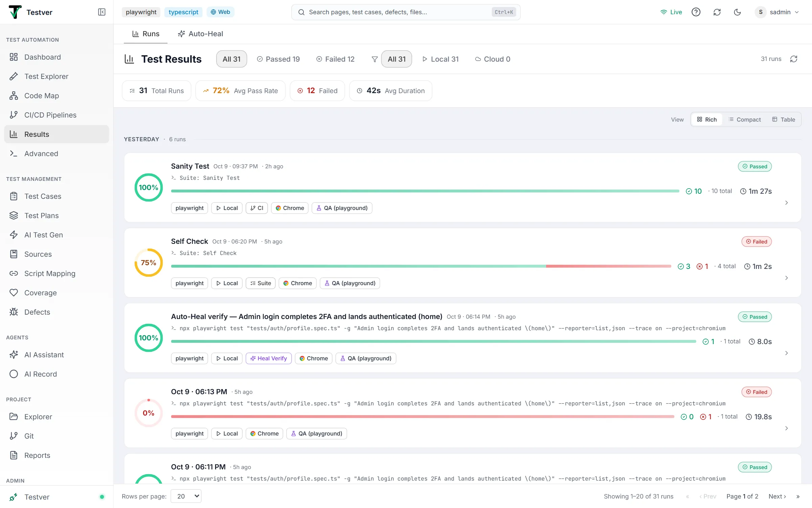Click the top bar refresh icon
The image size is (812, 508).
point(717,12)
